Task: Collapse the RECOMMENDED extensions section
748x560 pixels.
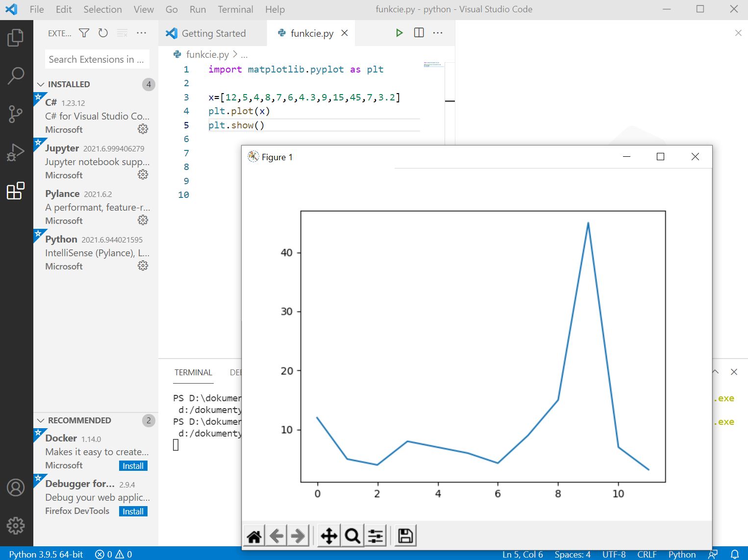Action: click(41, 420)
